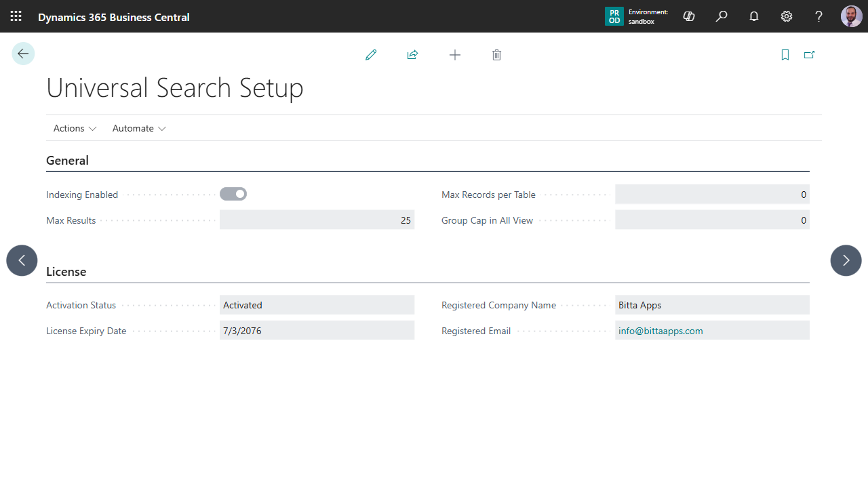Click the Universal Search Setup page title
868x488 pixels.
pos(175,88)
